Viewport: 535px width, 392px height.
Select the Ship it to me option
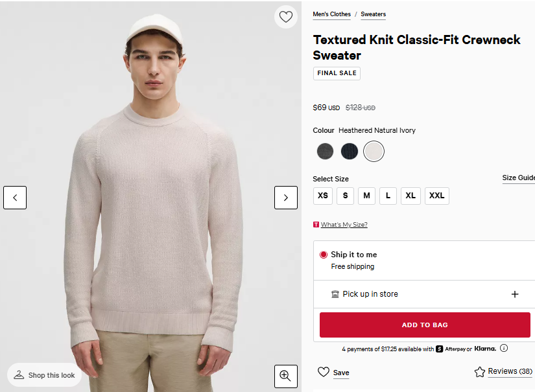pyautogui.click(x=324, y=255)
